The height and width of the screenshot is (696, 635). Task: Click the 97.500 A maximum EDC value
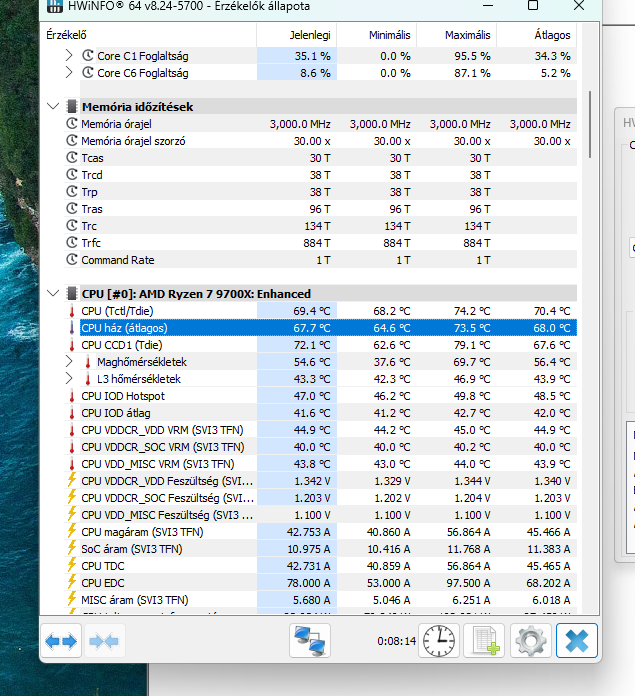coord(468,583)
